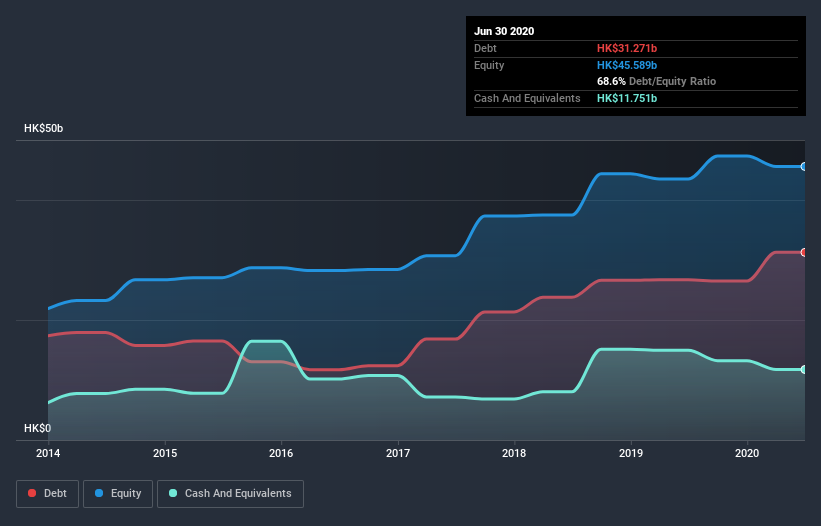Image resolution: width=821 pixels, height=526 pixels.
Task: Click the 2018 x-axis label
Action: 514,453
